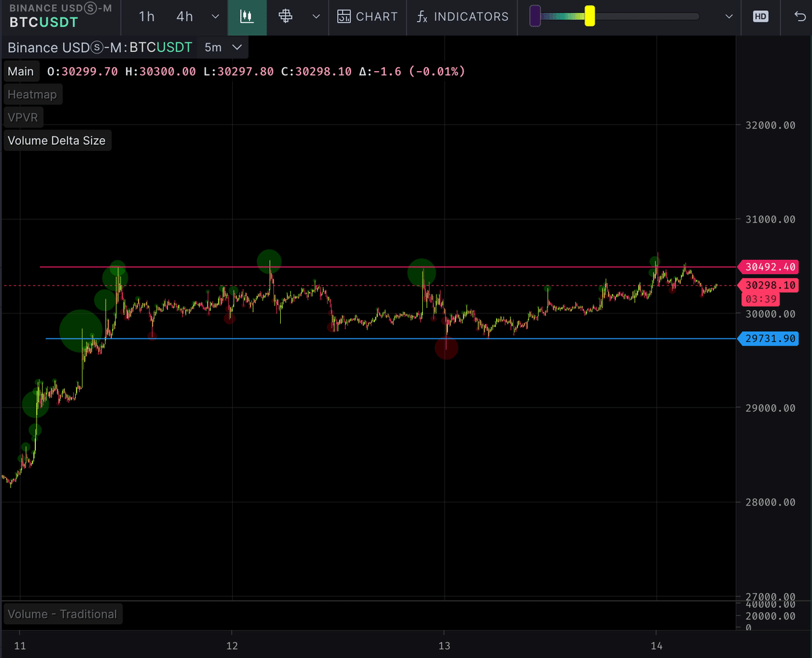Image resolution: width=812 pixels, height=658 pixels.
Task: Click the Main series label
Action: 21,71
